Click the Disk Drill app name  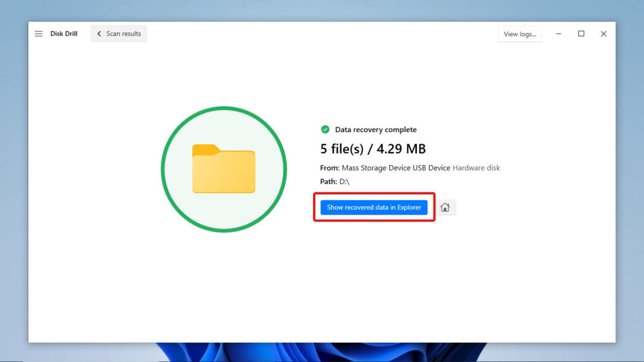(63, 33)
